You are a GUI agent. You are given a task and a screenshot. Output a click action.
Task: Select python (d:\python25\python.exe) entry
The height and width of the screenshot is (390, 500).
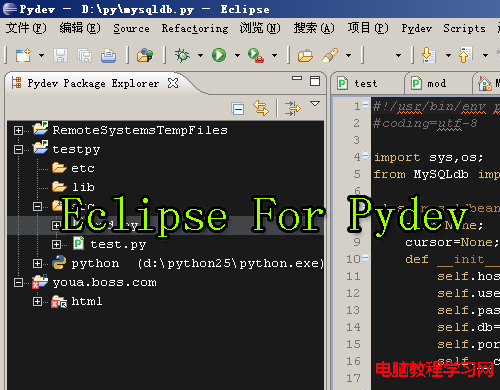197,263
